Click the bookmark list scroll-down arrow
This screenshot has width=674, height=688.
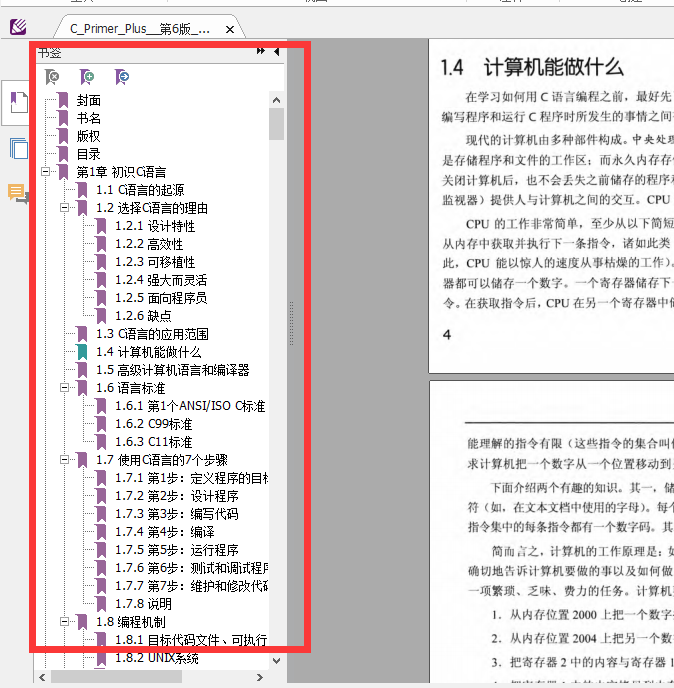[277, 659]
